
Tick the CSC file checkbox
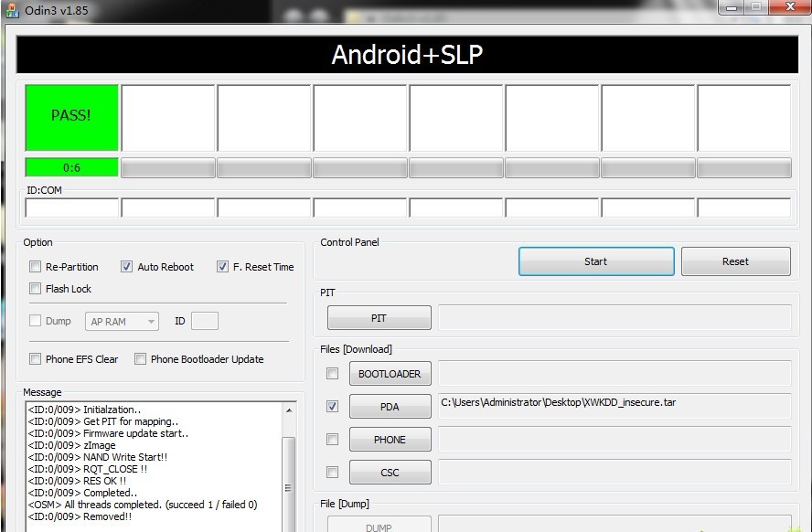tap(333, 472)
